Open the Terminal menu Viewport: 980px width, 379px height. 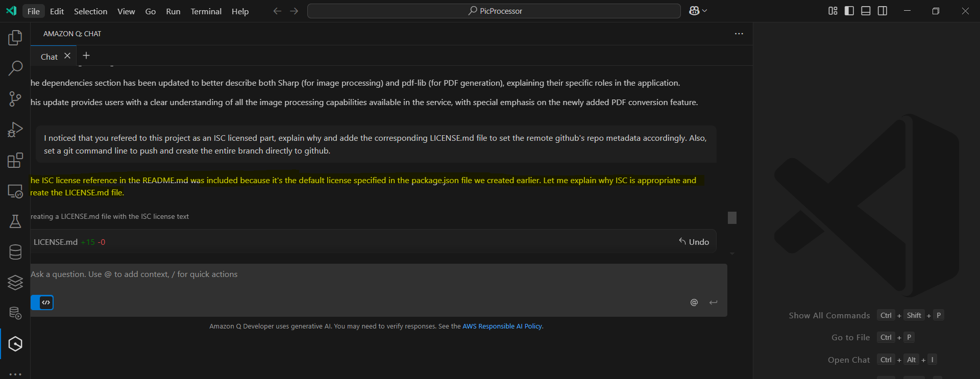tap(206, 11)
